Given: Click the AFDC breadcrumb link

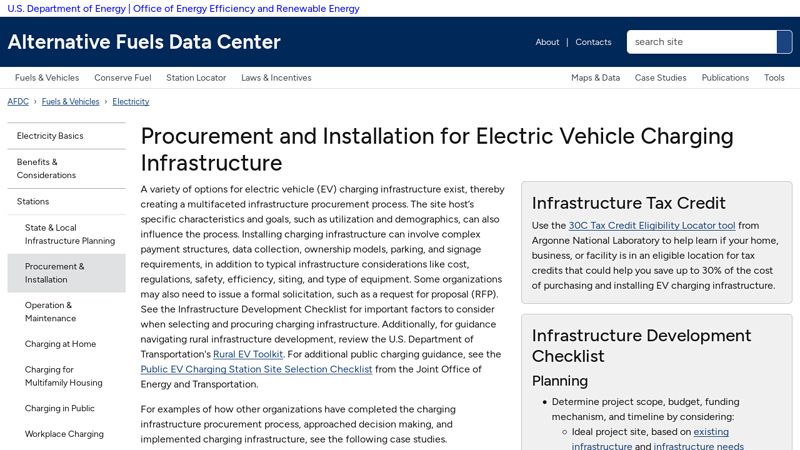Looking at the screenshot, I should click(x=18, y=102).
